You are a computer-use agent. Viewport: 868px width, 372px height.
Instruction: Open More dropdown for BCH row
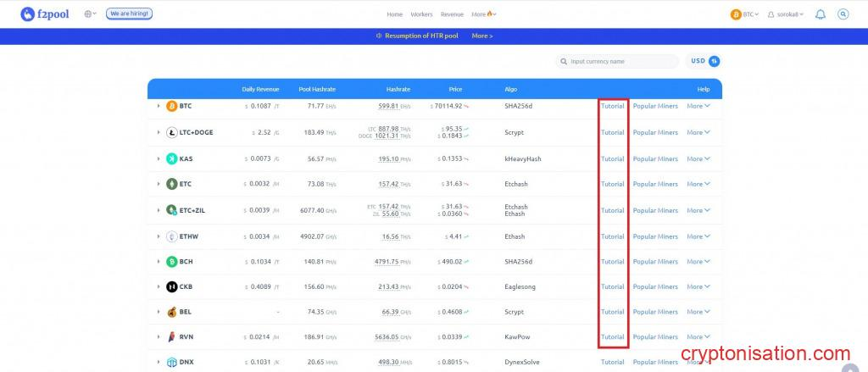coord(698,262)
